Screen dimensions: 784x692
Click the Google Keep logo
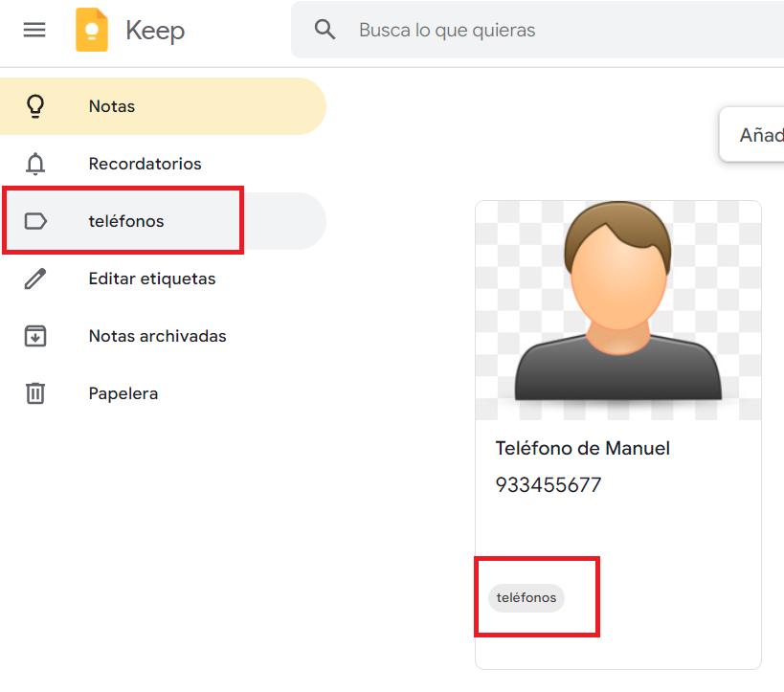[x=93, y=30]
